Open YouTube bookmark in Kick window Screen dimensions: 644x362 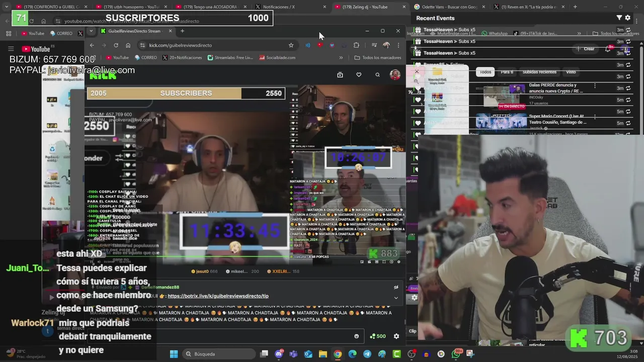[x=117, y=58]
